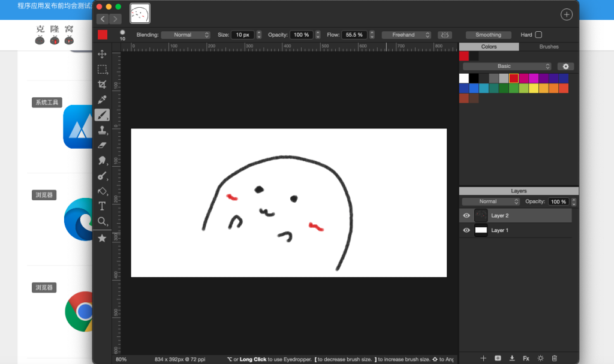The height and width of the screenshot is (364, 614).
Task: Select the Paint Bucket tool
Action: tap(102, 191)
